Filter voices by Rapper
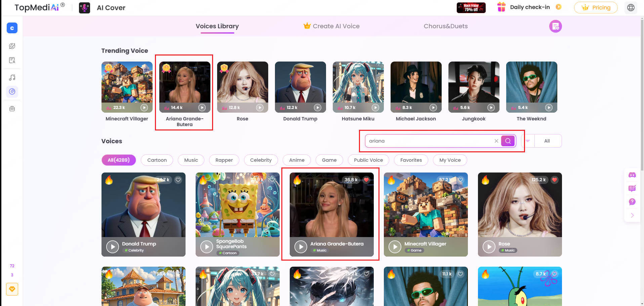The image size is (644, 306). (x=224, y=160)
